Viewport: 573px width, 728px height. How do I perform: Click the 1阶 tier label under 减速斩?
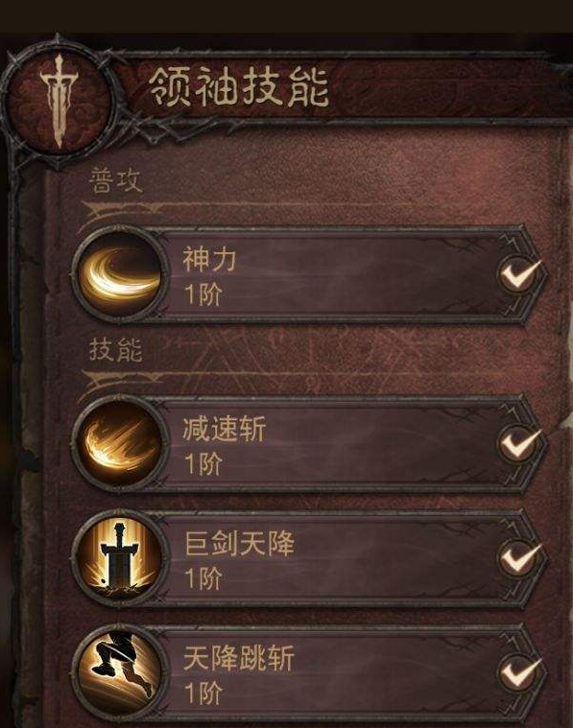203,463
